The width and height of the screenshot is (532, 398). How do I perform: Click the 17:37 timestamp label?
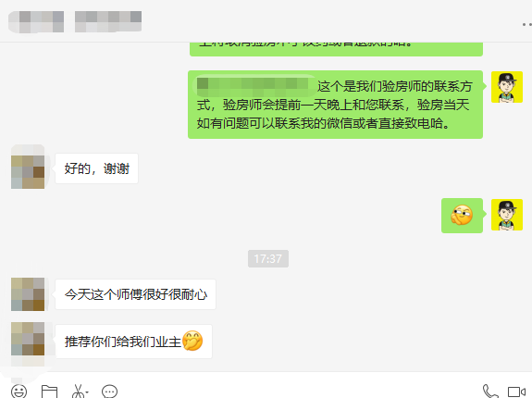pyautogui.click(x=268, y=259)
